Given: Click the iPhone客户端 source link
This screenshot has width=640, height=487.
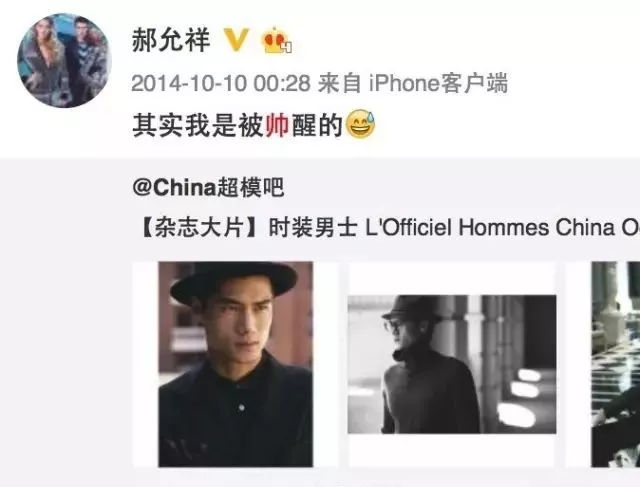Looking at the screenshot, I should (x=438, y=83).
